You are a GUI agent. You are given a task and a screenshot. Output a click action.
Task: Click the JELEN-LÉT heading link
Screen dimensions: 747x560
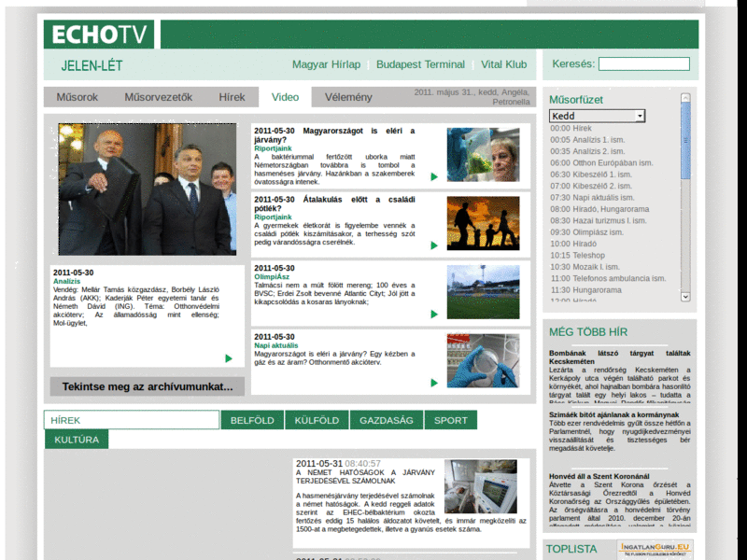92,65
